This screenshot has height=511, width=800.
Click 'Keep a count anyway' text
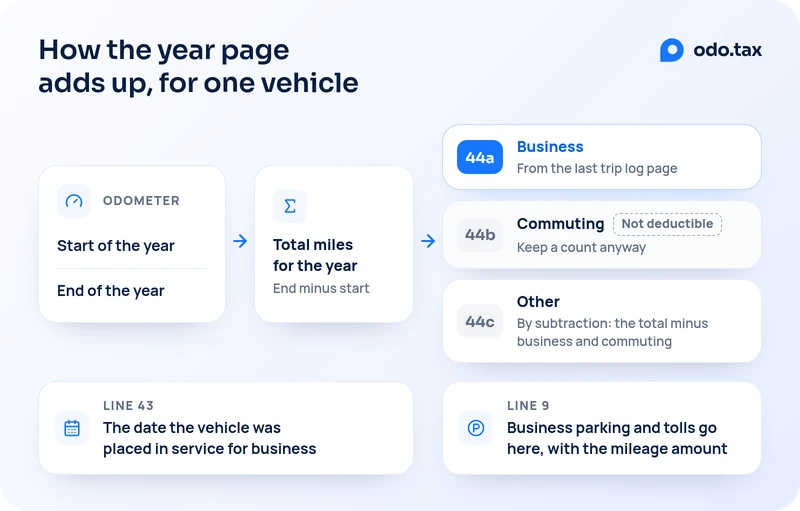(x=581, y=247)
